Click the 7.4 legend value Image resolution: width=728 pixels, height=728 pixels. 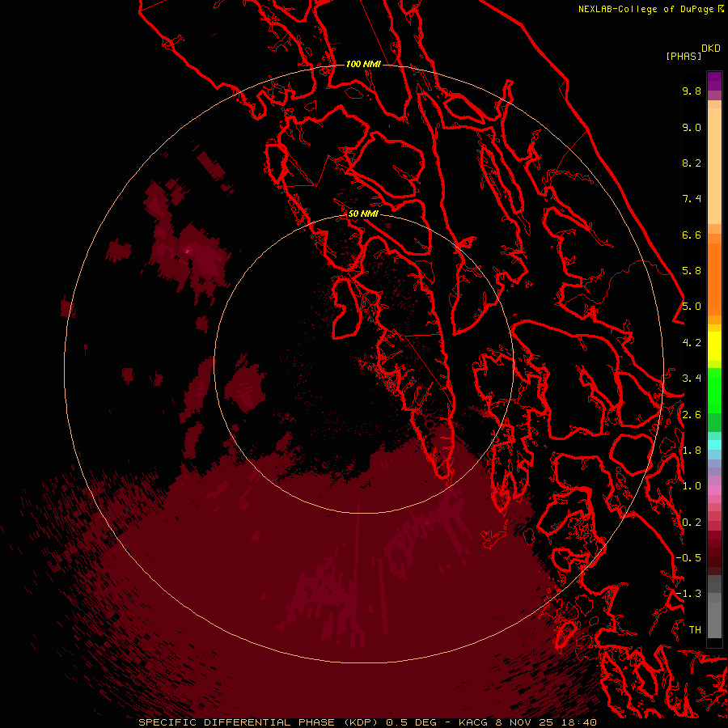pyautogui.click(x=692, y=199)
